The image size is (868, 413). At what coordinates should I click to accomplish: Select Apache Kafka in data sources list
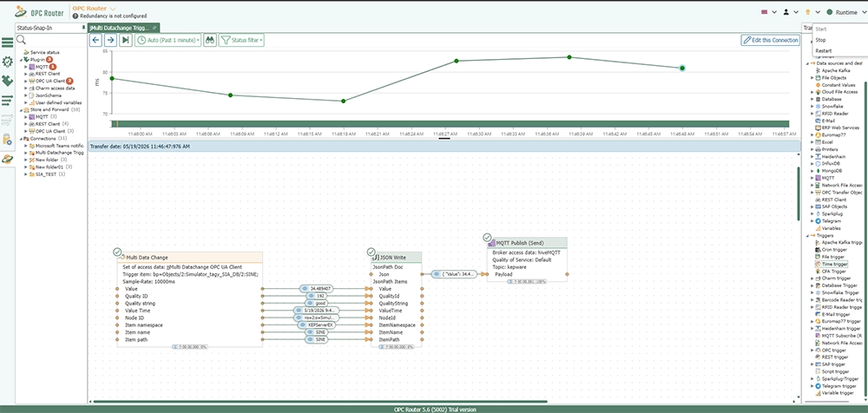[836, 70]
